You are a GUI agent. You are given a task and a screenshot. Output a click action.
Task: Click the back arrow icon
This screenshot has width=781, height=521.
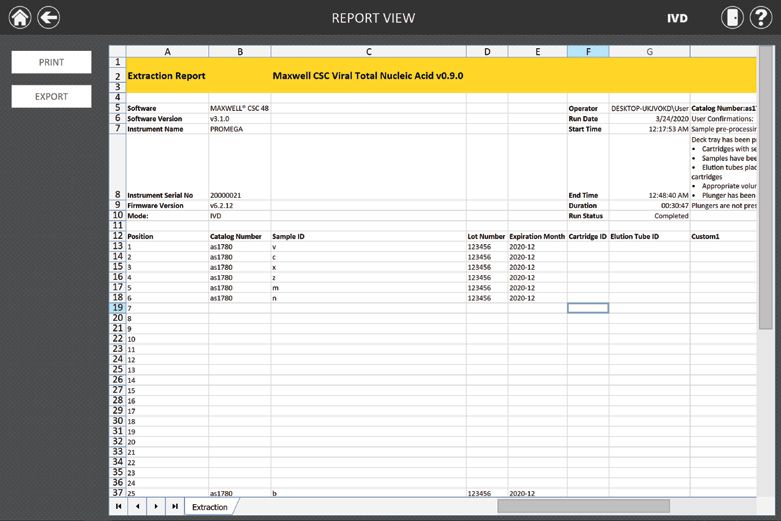49,17
